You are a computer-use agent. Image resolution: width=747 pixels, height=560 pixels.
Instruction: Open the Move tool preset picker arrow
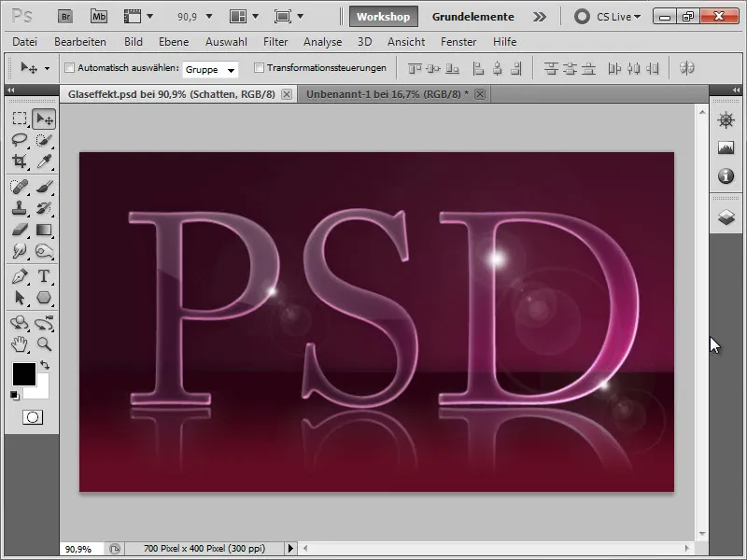[x=48, y=68]
